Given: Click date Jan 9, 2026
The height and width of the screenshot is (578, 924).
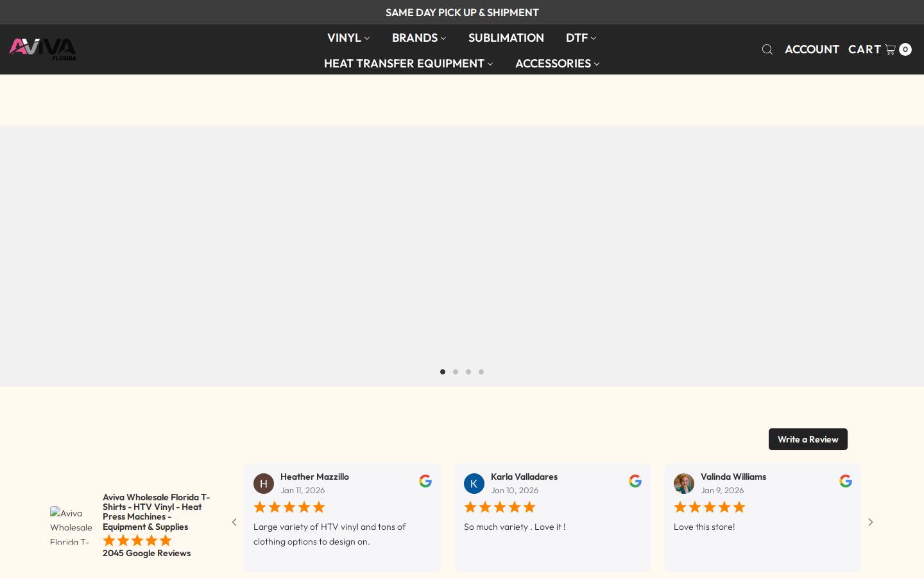Looking at the screenshot, I should (723, 490).
